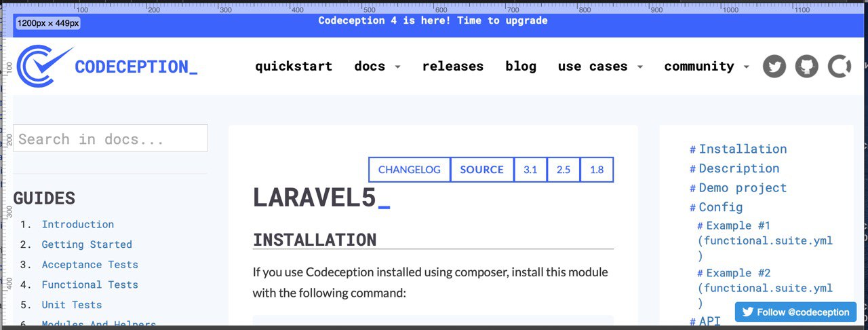
Task: Click the LARAVEL5_ page heading
Action: [x=321, y=198]
